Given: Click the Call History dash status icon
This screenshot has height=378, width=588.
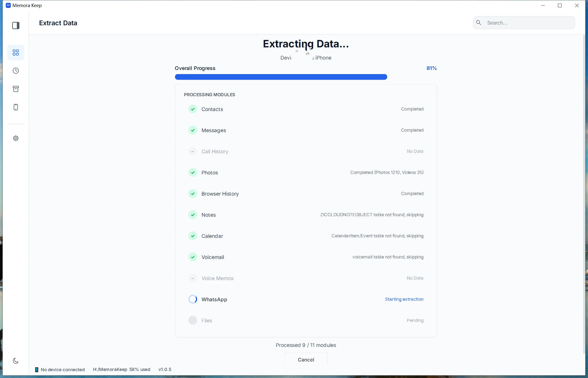Looking at the screenshot, I should tap(193, 151).
